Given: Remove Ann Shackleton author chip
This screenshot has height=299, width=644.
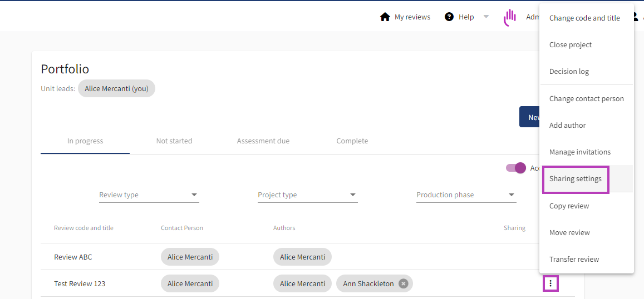Looking at the screenshot, I should [404, 284].
